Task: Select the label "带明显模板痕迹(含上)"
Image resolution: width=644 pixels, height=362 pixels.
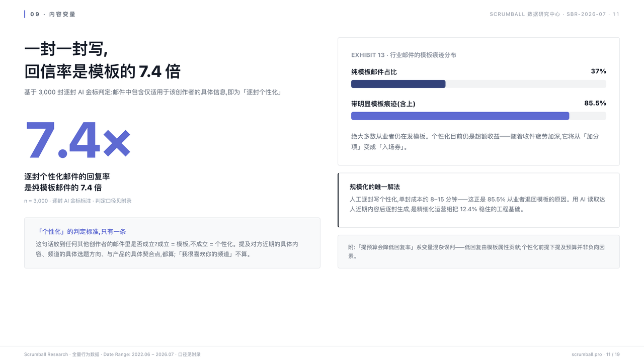Action: pyautogui.click(x=383, y=104)
